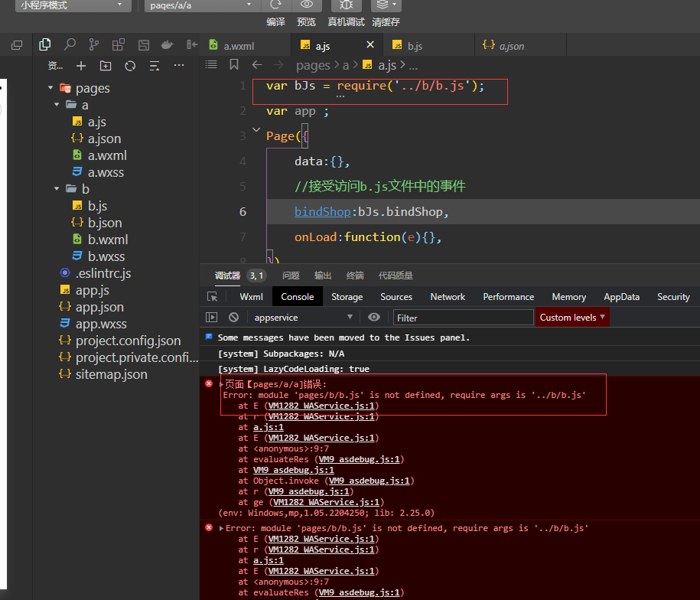Viewport: 700px width, 600px height.
Task: Select the 问题 panel tab
Action: point(291,276)
